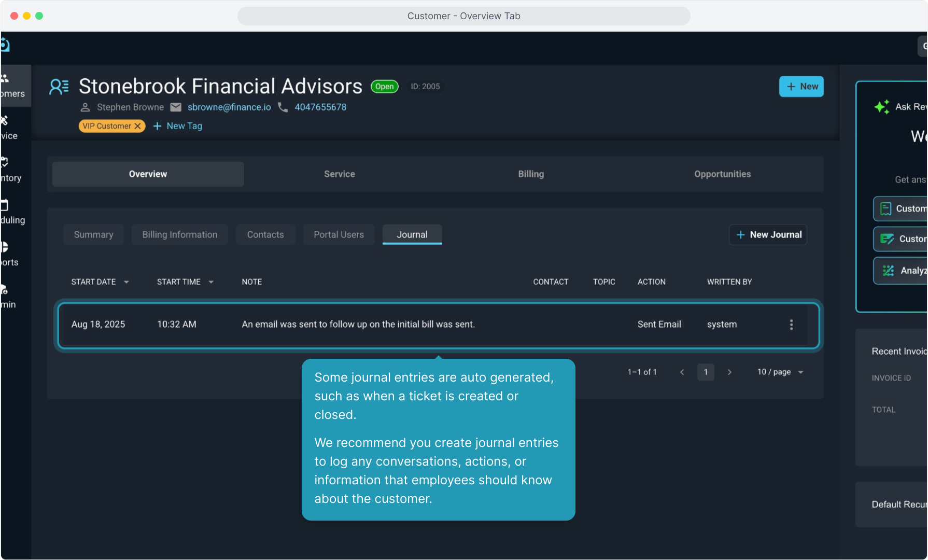Click the phone handset icon
The height and width of the screenshot is (560, 928).
[x=283, y=107]
